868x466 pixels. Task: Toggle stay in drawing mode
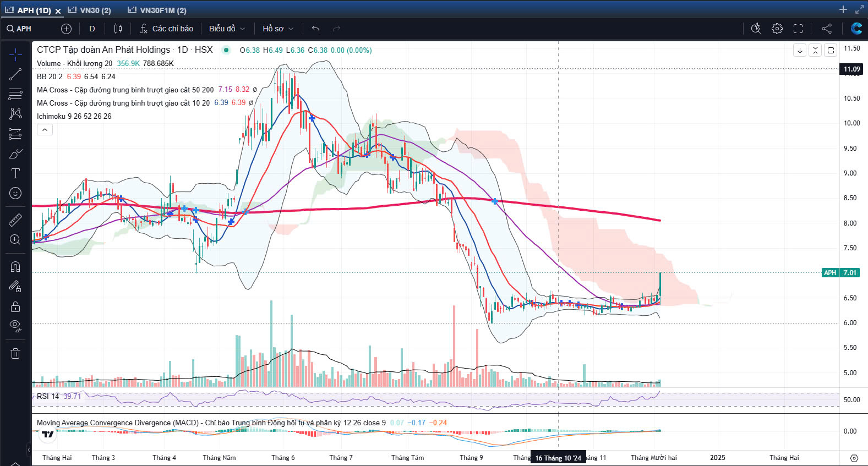click(x=15, y=287)
